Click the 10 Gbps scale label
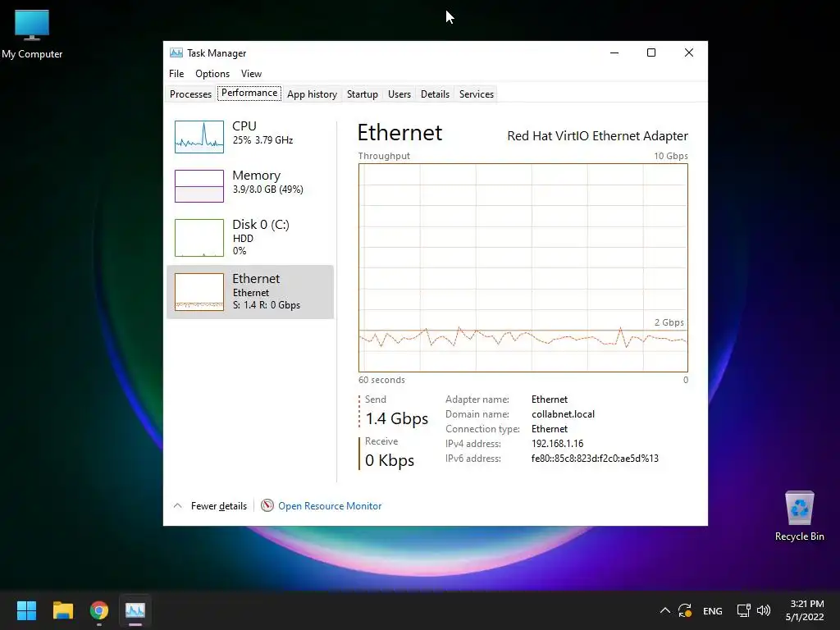The image size is (840, 630). click(x=671, y=156)
